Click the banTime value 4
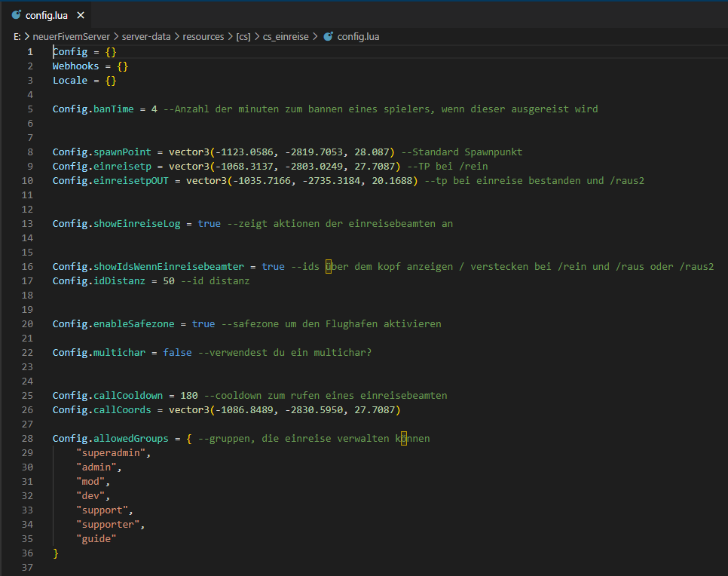 tap(154, 109)
